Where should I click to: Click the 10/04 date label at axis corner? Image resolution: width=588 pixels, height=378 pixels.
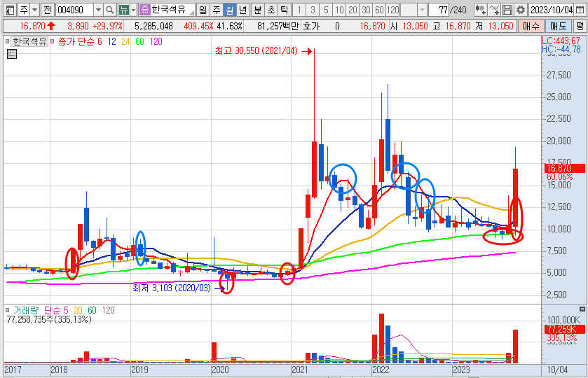557,370
